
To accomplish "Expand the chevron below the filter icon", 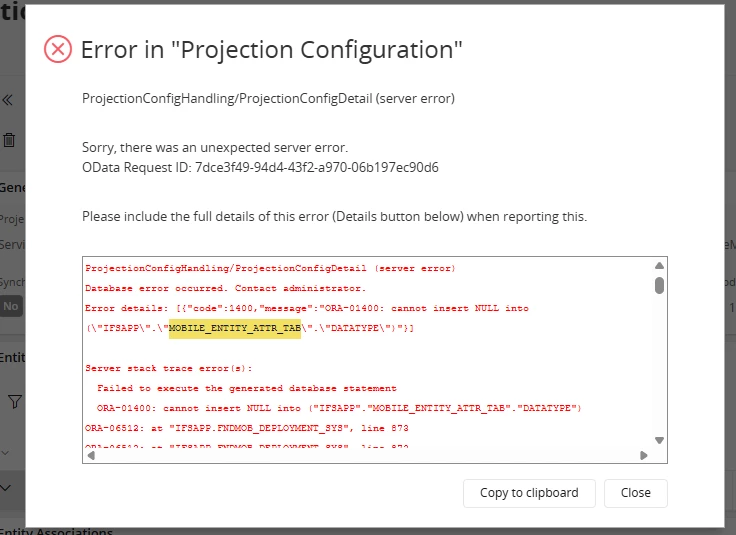I will (5, 453).
